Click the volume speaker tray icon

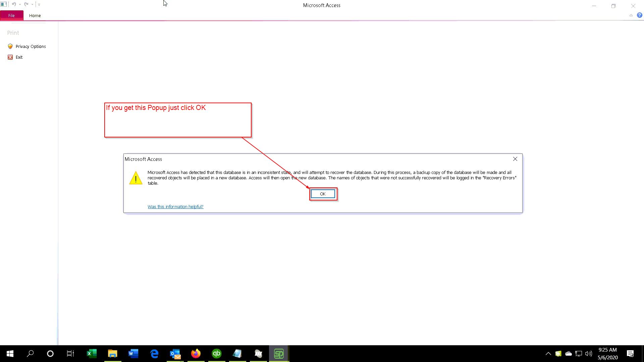click(588, 354)
